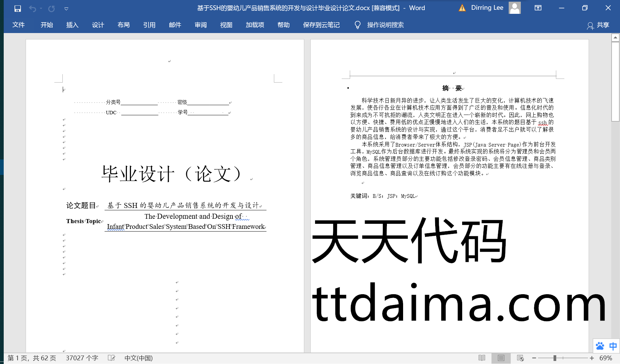Save the document with the floppy disk icon

[18, 8]
